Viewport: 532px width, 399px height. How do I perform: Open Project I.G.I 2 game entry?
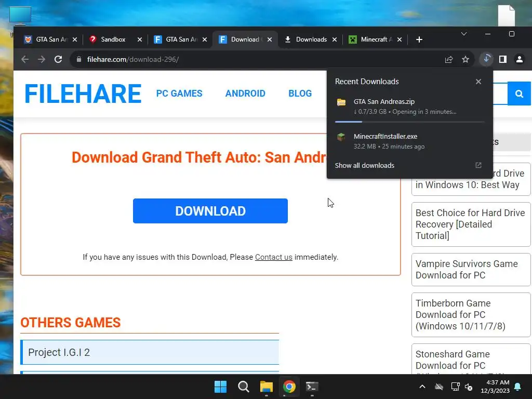(150, 352)
